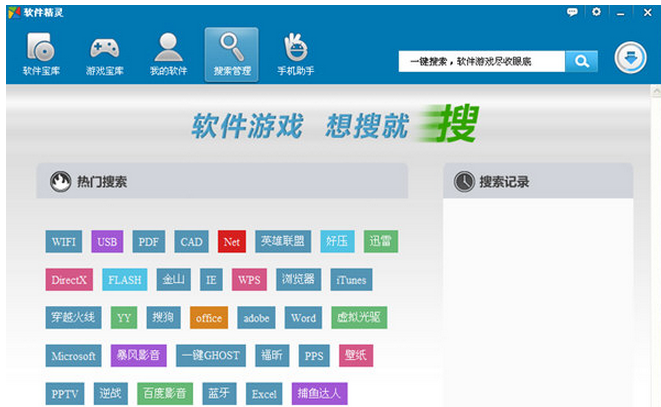The height and width of the screenshot is (407, 661).
Task: Open 手机助手 phone assistant
Action: [296, 54]
